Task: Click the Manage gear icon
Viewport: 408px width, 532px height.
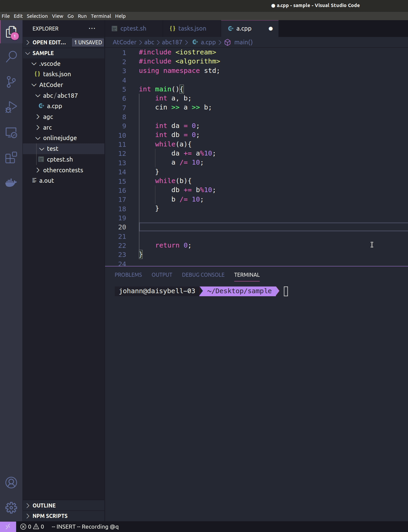Action: 11,507
